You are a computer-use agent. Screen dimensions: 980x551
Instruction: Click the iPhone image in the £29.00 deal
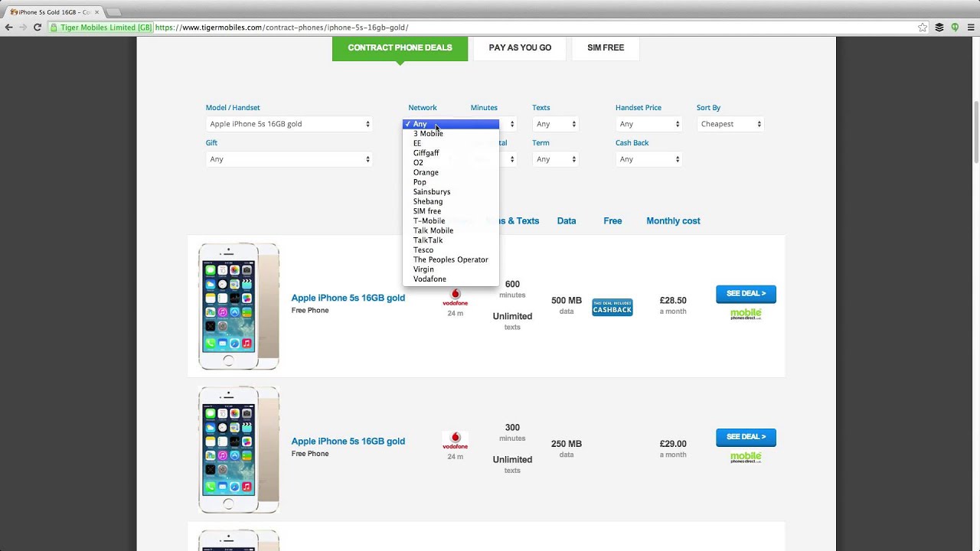coord(239,449)
